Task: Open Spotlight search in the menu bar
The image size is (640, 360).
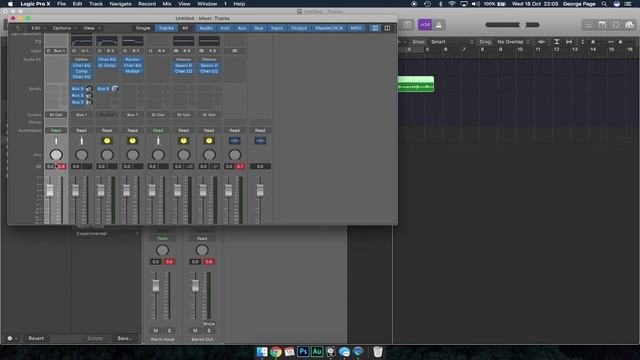Action: point(604,4)
